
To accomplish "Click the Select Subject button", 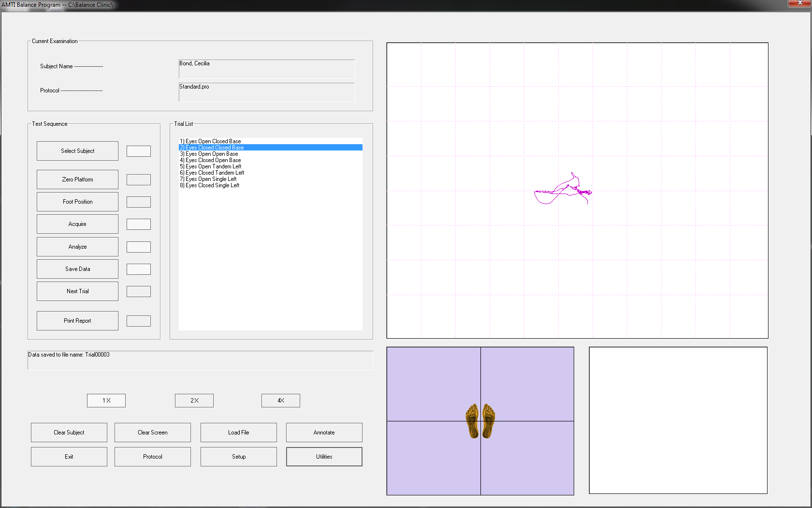I will 77,151.
